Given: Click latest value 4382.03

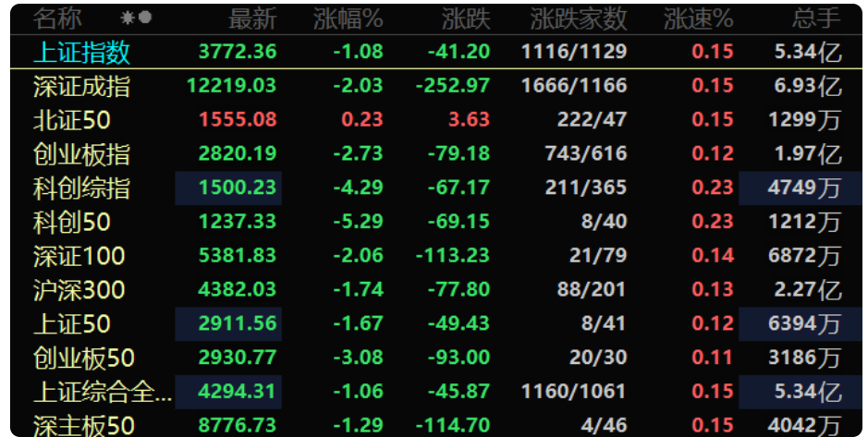Looking at the screenshot, I should [x=238, y=290].
